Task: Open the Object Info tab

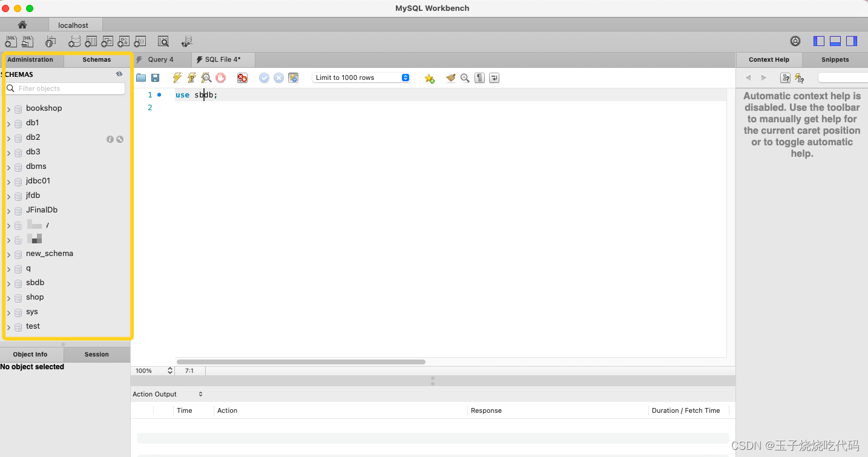Action: (x=31, y=354)
